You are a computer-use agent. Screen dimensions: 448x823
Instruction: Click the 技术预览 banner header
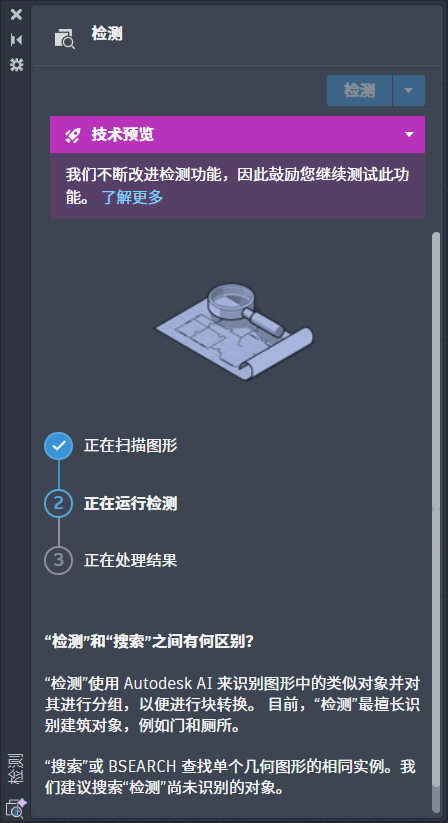point(237,135)
